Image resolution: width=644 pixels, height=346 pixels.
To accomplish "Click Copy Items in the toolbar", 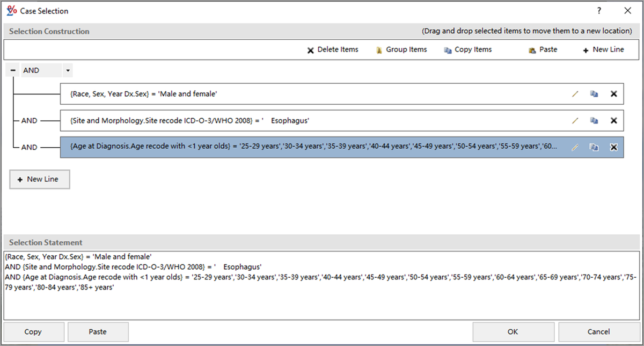I will coord(467,49).
